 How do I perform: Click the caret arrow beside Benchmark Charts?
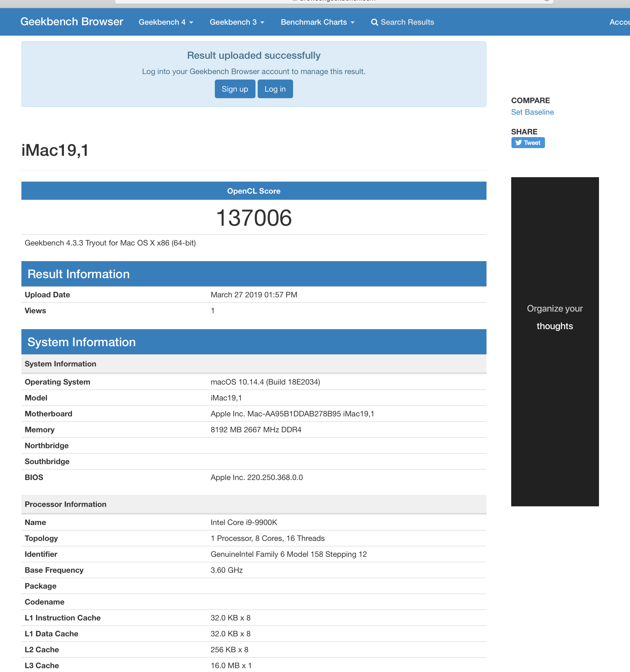pos(353,22)
